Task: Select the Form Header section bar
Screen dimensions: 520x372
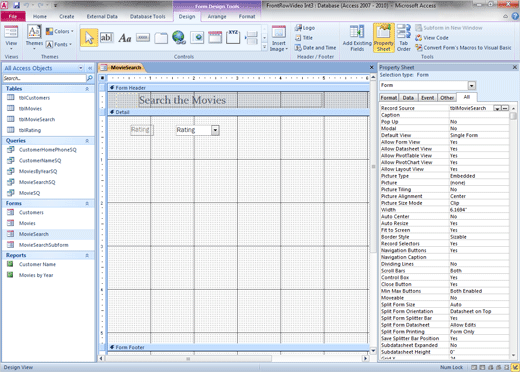Action: pos(238,88)
